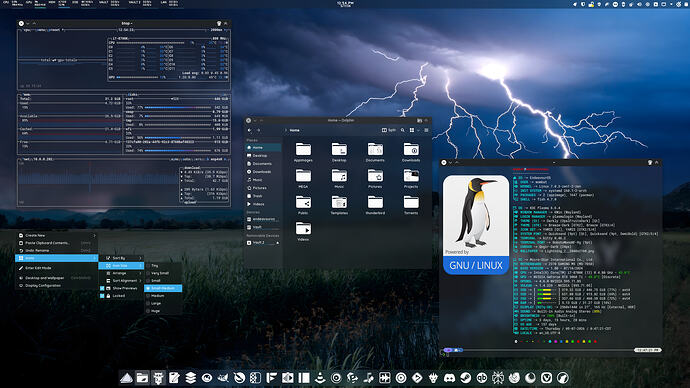Choose Medium icon size
690x388 pixels.
point(163,296)
